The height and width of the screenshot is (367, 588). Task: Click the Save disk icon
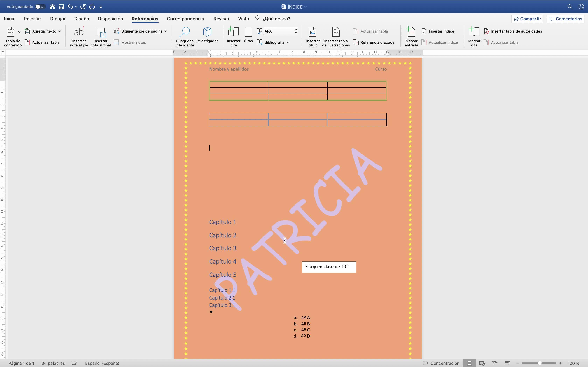[61, 7]
